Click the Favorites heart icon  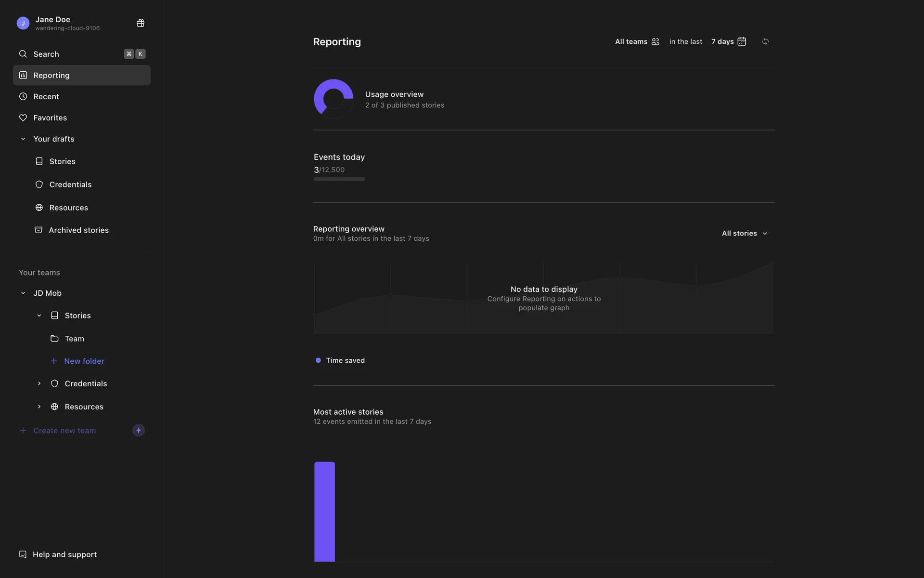click(23, 118)
